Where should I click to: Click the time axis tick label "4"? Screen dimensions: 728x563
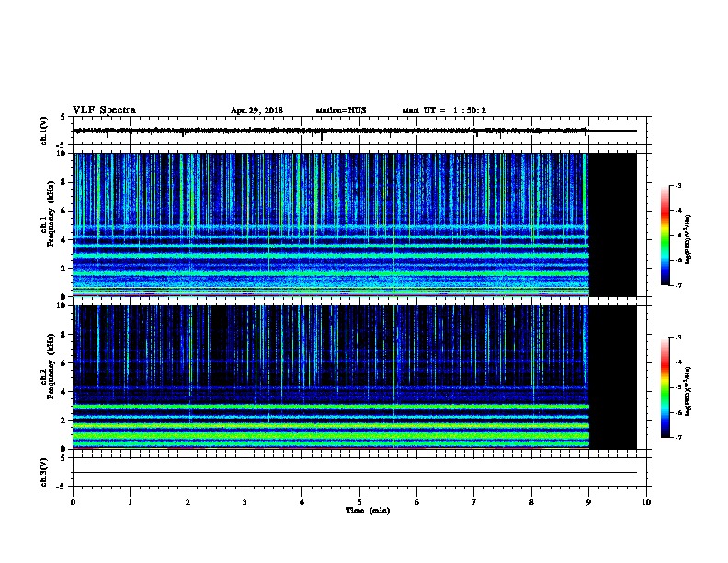click(302, 501)
